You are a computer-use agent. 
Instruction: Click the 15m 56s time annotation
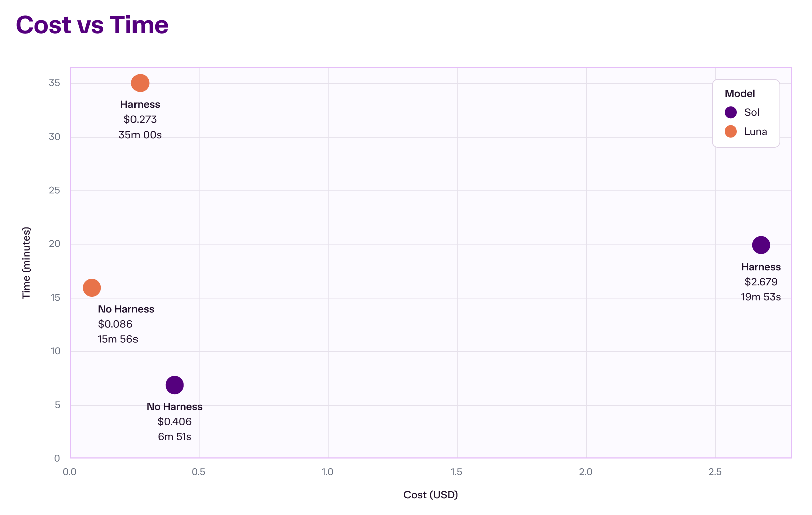[118, 339]
